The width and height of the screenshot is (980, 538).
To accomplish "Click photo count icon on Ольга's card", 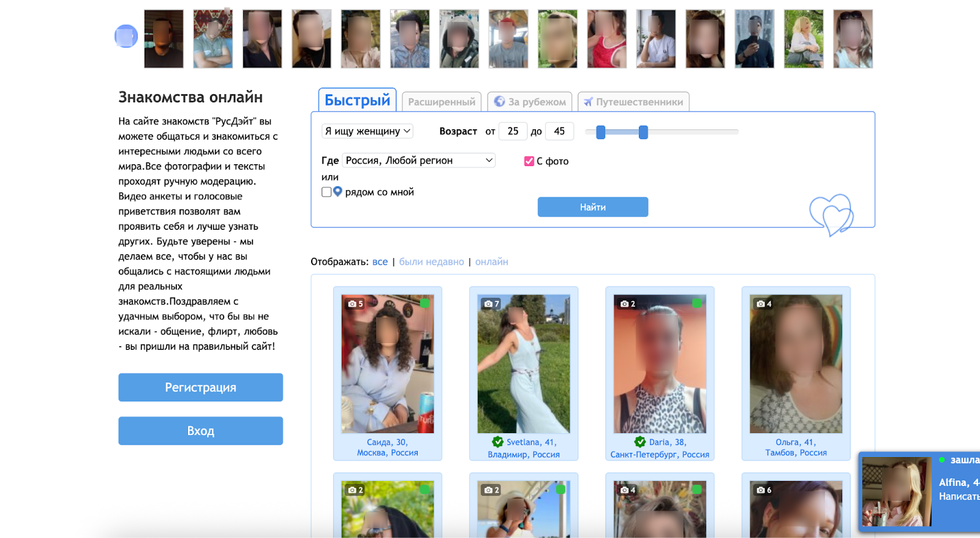I will (764, 304).
